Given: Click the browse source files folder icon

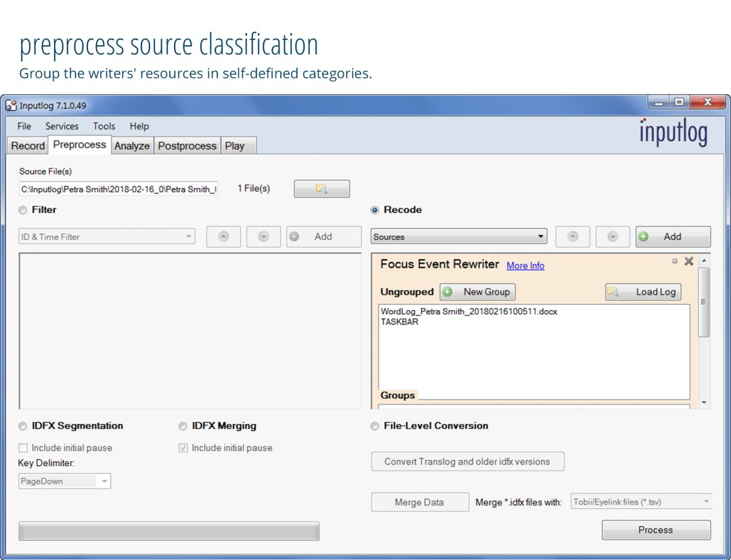Looking at the screenshot, I should pos(322,189).
